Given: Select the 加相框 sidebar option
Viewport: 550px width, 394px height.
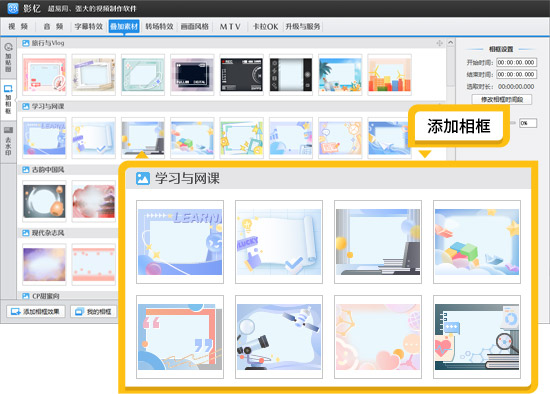Looking at the screenshot, I should (x=8, y=99).
